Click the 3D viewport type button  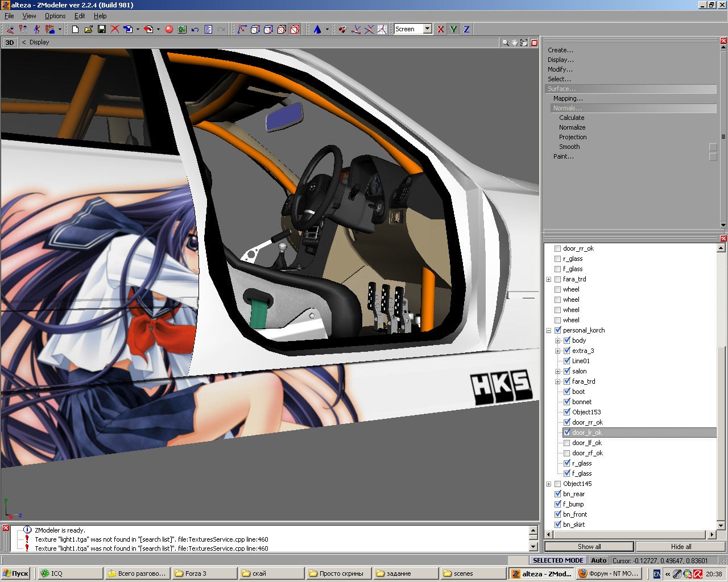pos(10,43)
